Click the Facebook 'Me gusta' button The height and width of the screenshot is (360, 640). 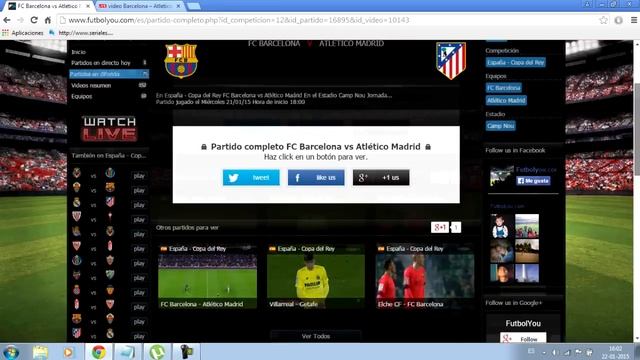533,180
